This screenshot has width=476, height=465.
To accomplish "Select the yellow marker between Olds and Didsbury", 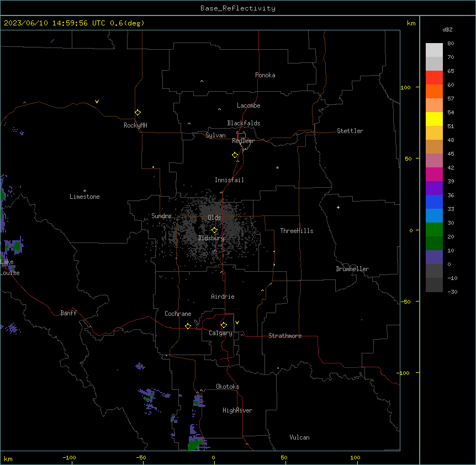I will pyautogui.click(x=215, y=230).
